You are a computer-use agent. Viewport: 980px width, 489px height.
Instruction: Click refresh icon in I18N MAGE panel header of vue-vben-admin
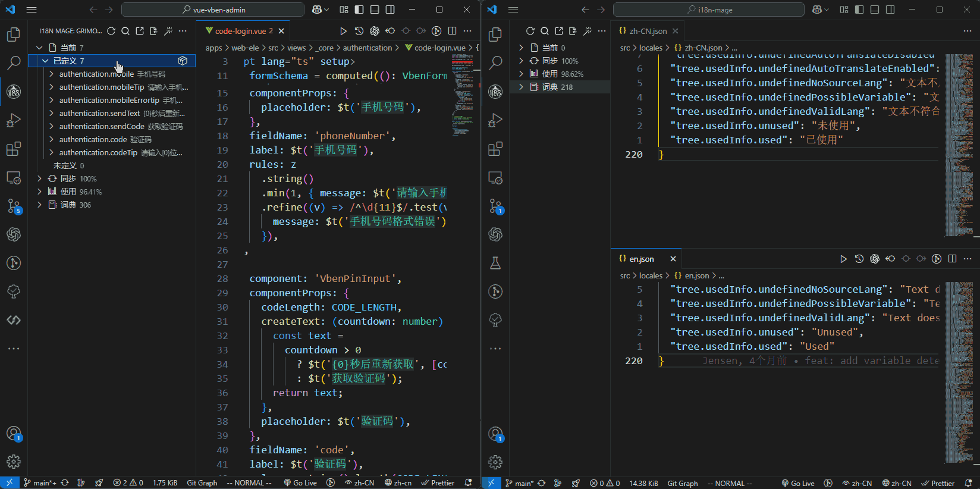pyautogui.click(x=111, y=31)
